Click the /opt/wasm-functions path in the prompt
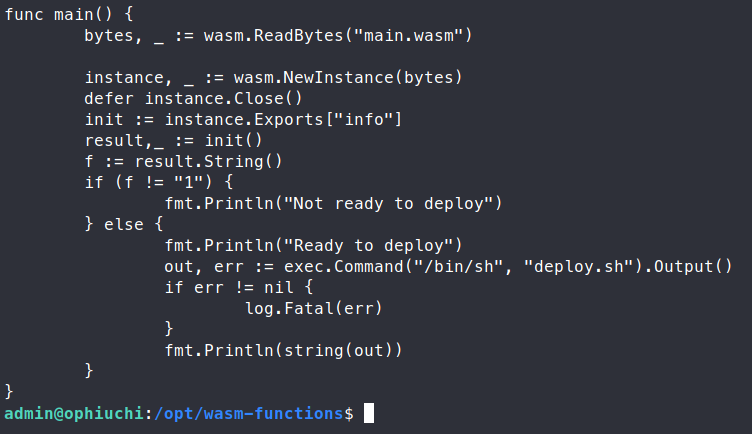 (x=248, y=413)
